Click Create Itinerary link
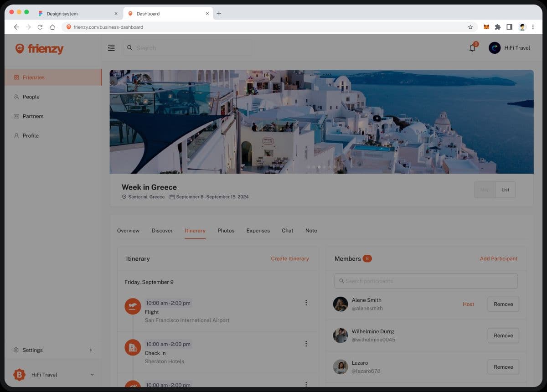547x392 pixels. pyautogui.click(x=290, y=258)
